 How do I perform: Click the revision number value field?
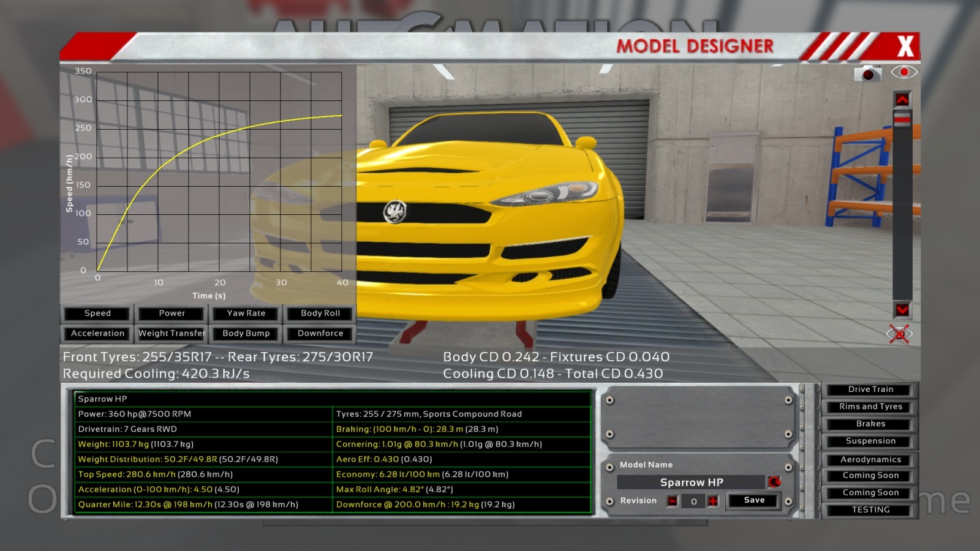tap(693, 501)
